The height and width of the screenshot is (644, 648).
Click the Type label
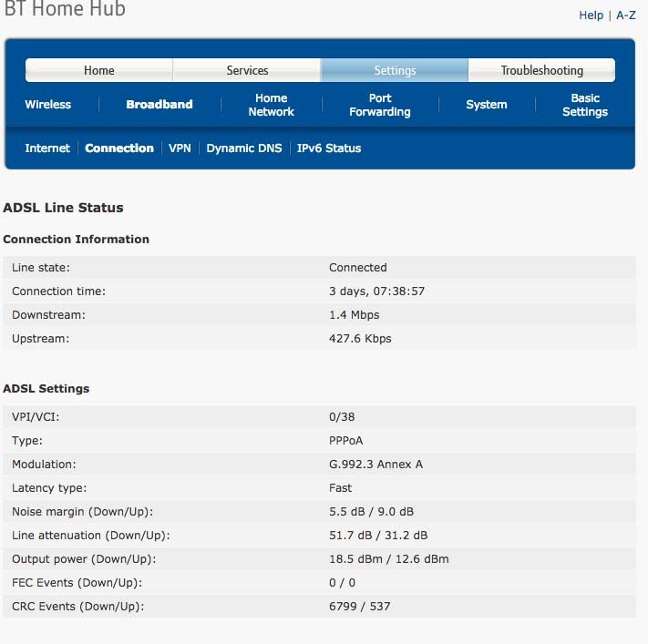click(x=27, y=441)
